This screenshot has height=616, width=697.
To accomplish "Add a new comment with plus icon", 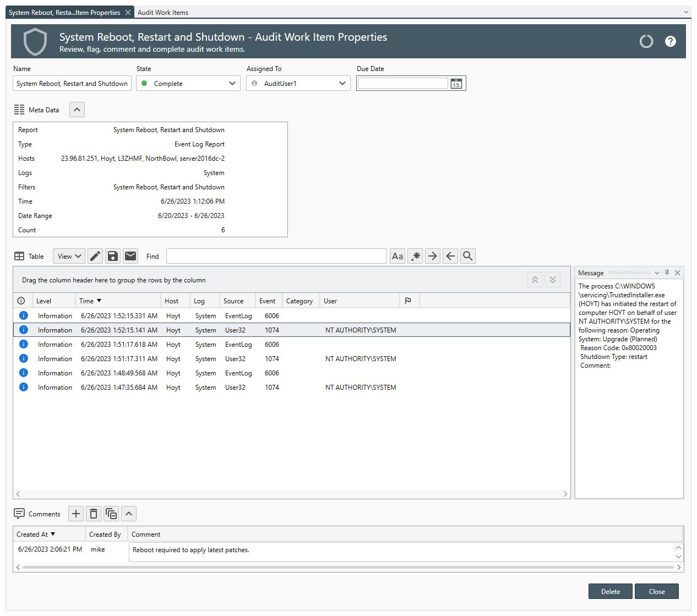I will tap(76, 514).
